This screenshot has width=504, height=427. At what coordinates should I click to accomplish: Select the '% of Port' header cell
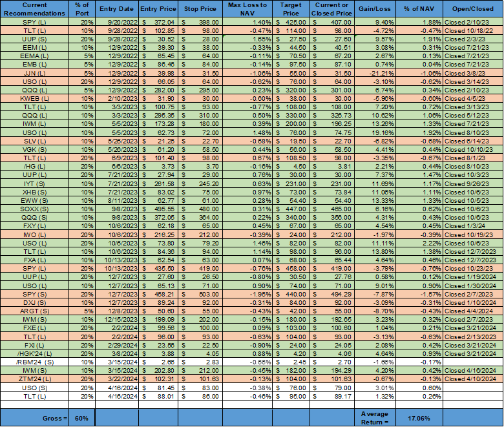[x=82, y=9]
